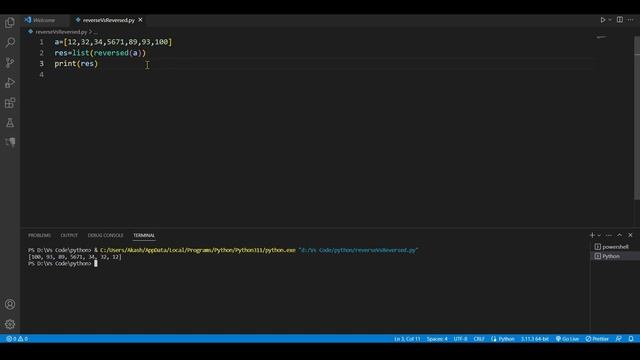
Task: Create a new terminal with plus
Action: pos(592,235)
